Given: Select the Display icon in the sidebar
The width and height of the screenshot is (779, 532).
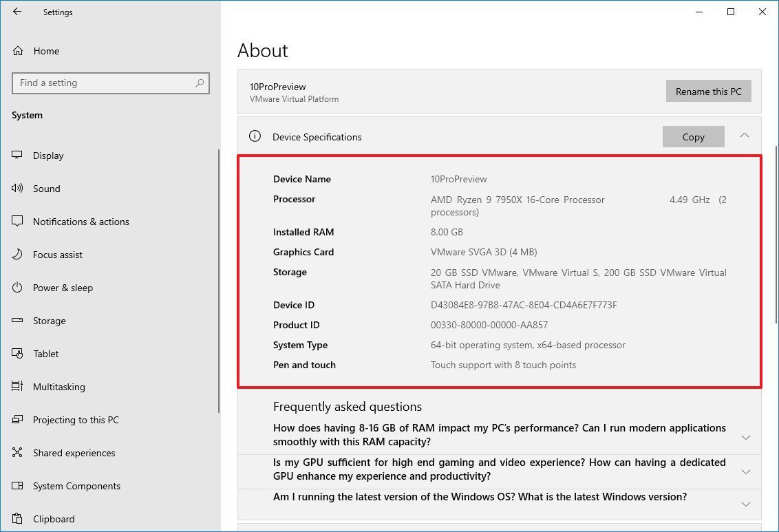Looking at the screenshot, I should point(17,156).
